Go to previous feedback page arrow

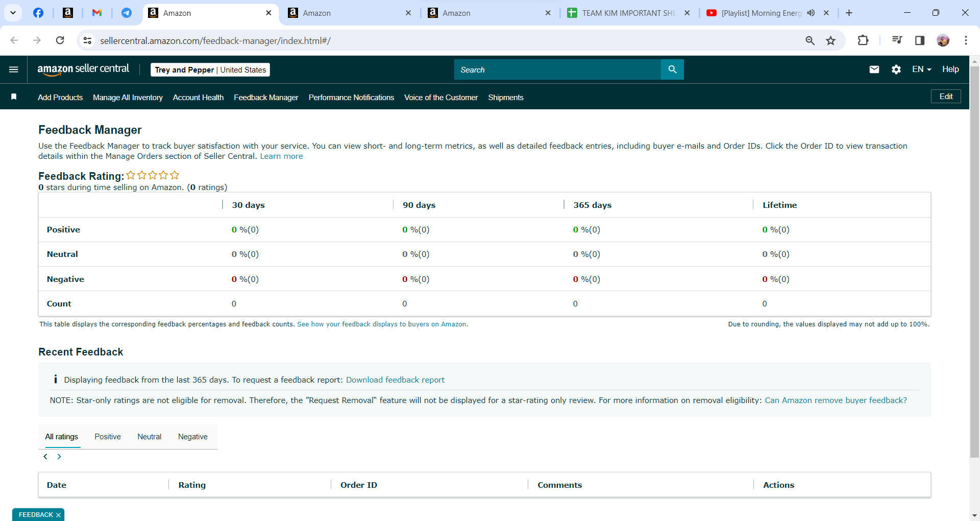pos(45,457)
